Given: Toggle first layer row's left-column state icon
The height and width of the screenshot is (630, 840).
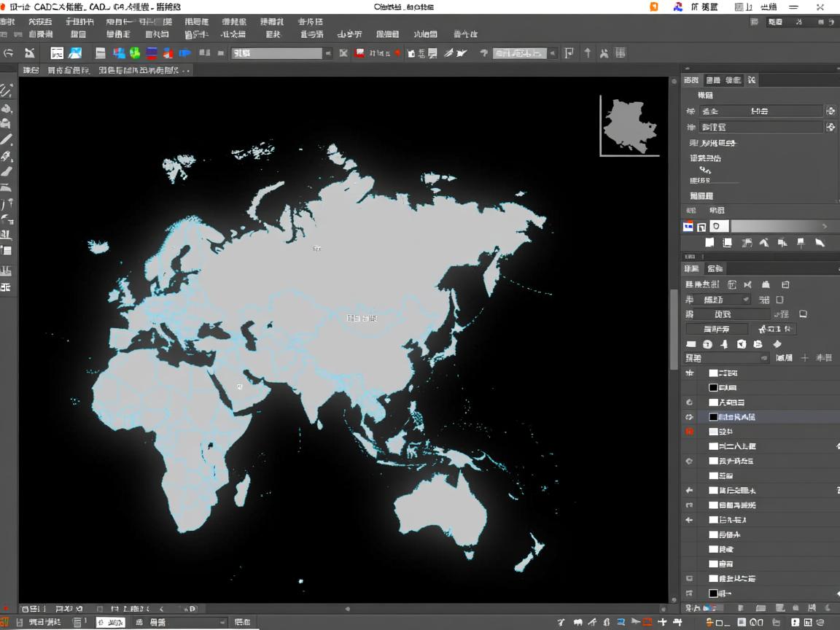Looking at the screenshot, I should 689,373.
